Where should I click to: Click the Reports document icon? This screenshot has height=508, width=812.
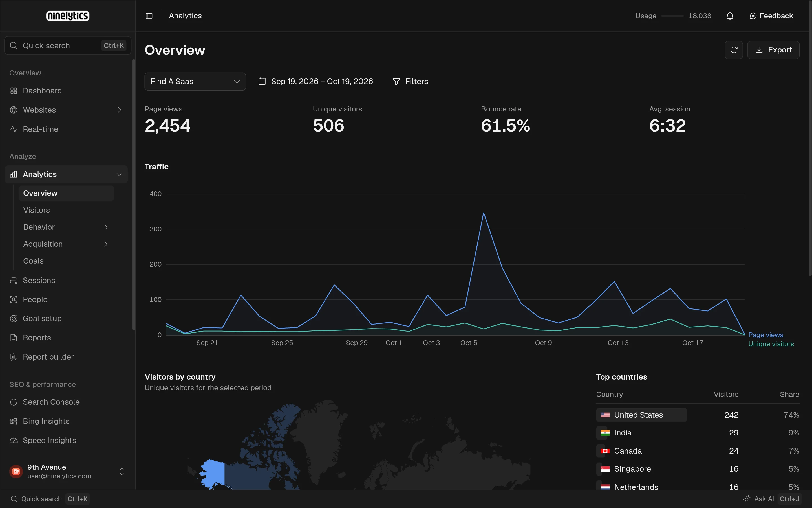click(14, 338)
